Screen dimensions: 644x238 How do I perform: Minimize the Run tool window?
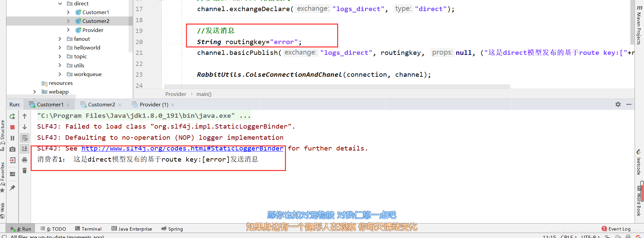pos(629,104)
